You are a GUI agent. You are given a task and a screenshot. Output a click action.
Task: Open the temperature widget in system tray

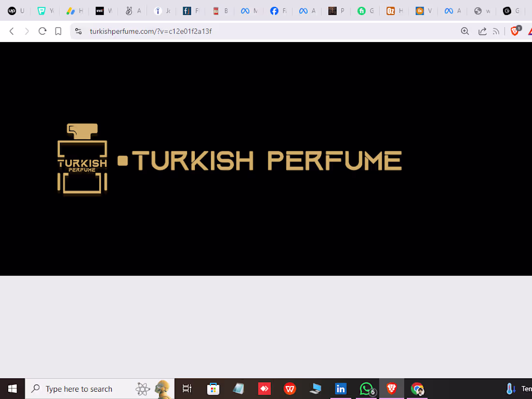[x=510, y=388]
